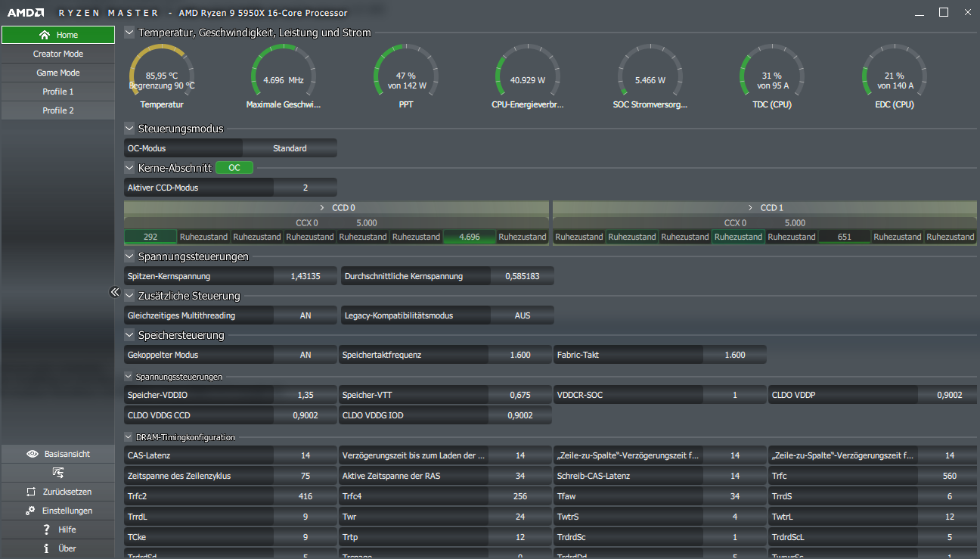This screenshot has width=980, height=559.
Task: Collapse memory Spannungssteuerungen subsection chevron
Action: tap(129, 376)
